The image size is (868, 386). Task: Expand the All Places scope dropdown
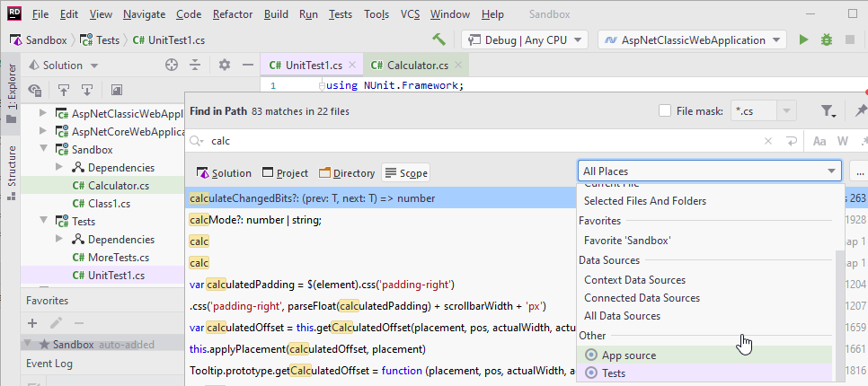point(709,171)
